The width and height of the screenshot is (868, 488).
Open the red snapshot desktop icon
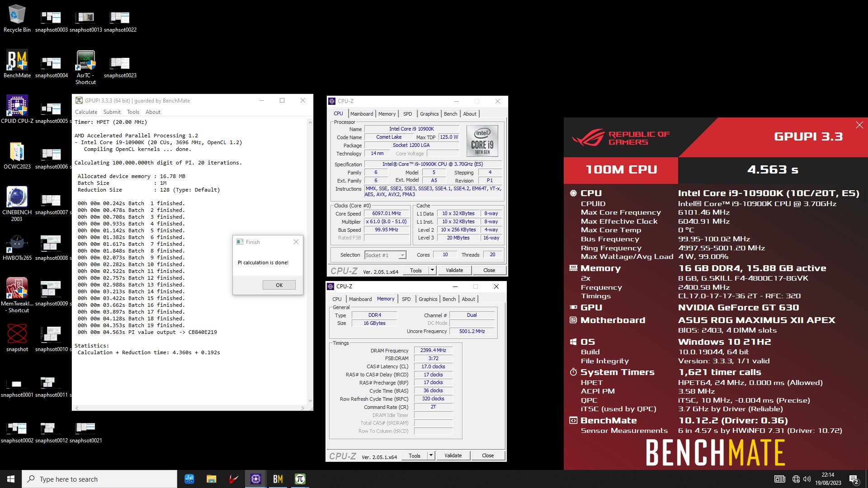pos(17,338)
